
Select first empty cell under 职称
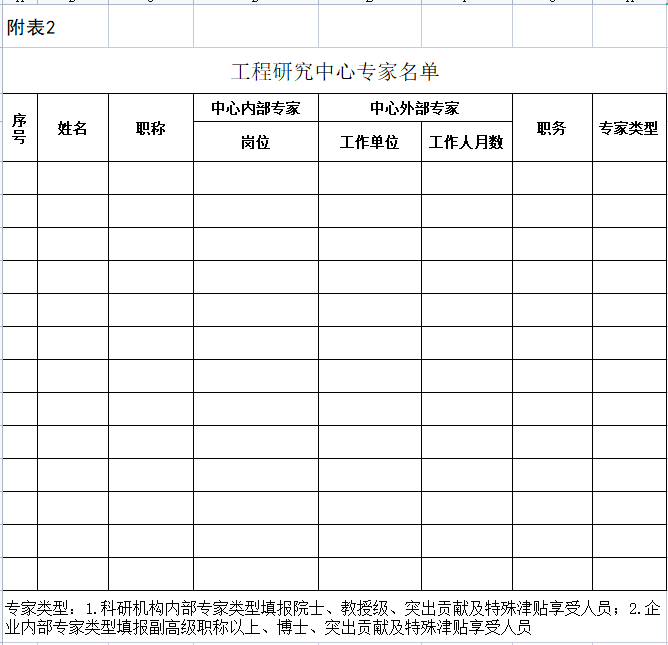pyautogui.click(x=150, y=178)
